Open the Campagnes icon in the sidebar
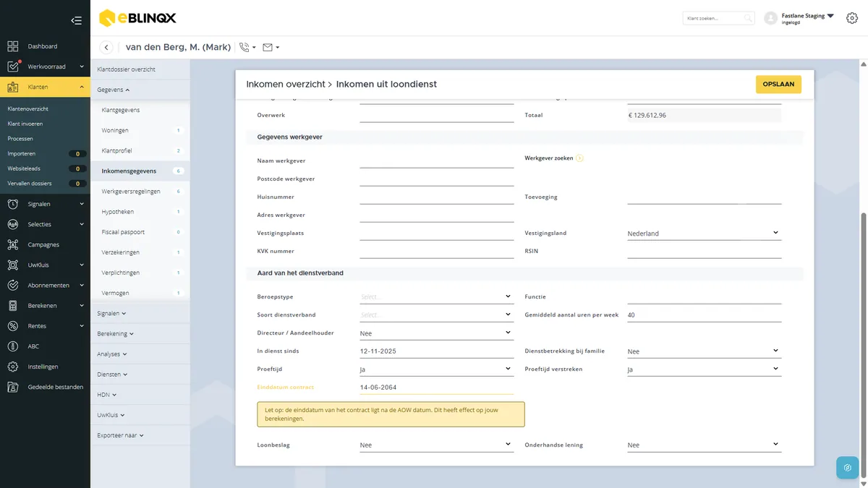 (13, 244)
